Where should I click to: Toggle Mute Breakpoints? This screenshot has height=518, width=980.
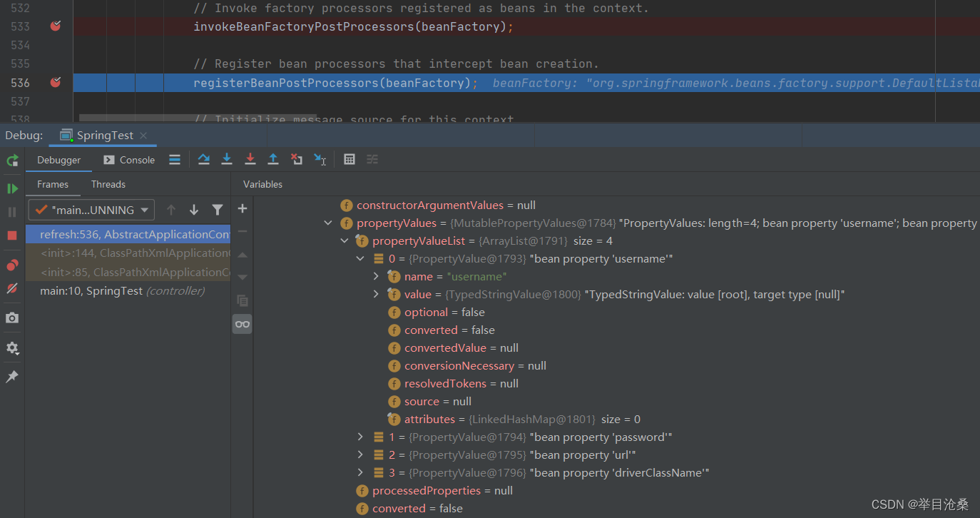[x=12, y=288]
